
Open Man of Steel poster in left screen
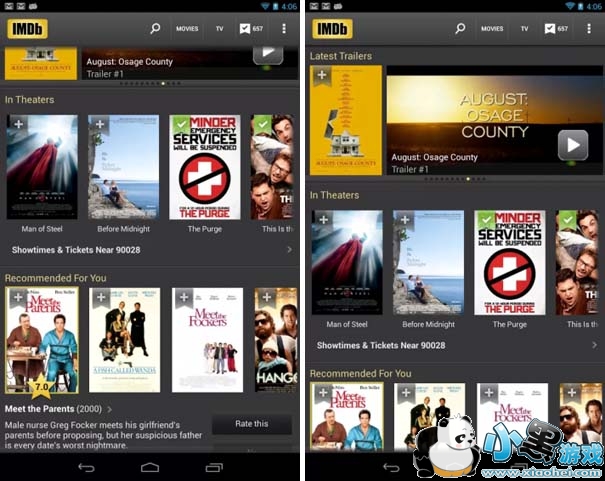[x=42, y=167]
